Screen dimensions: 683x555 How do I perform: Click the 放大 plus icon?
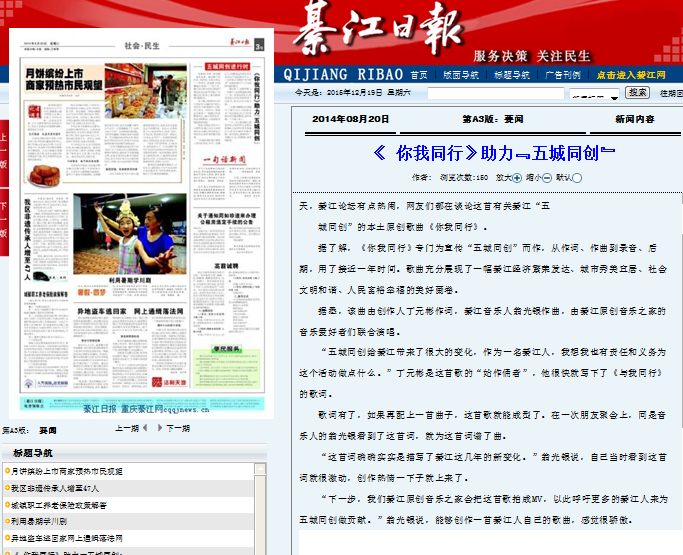(x=517, y=178)
